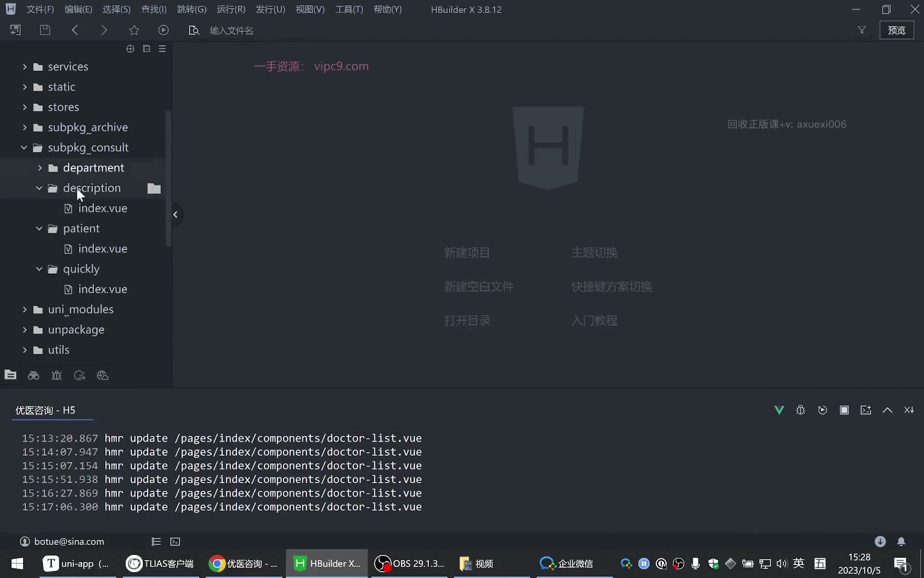Click the bookmark star icon
Image resolution: width=924 pixels, height=578 pixels.
pos(134,30)
